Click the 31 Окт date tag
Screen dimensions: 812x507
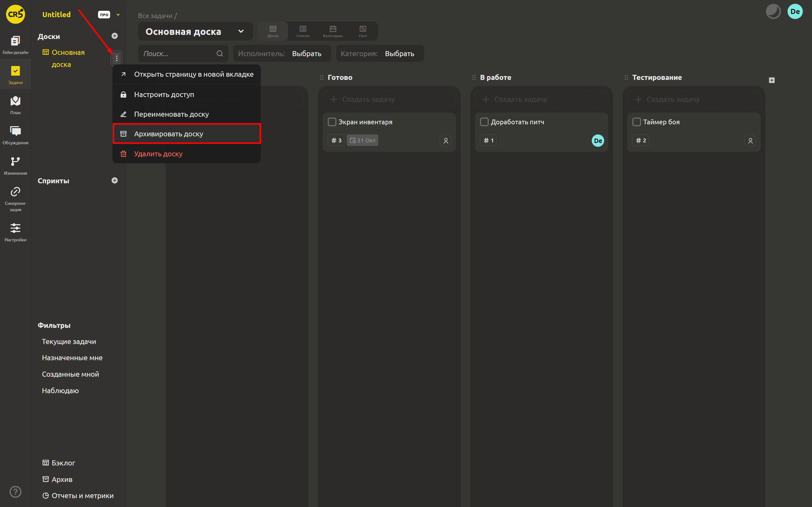362,140
